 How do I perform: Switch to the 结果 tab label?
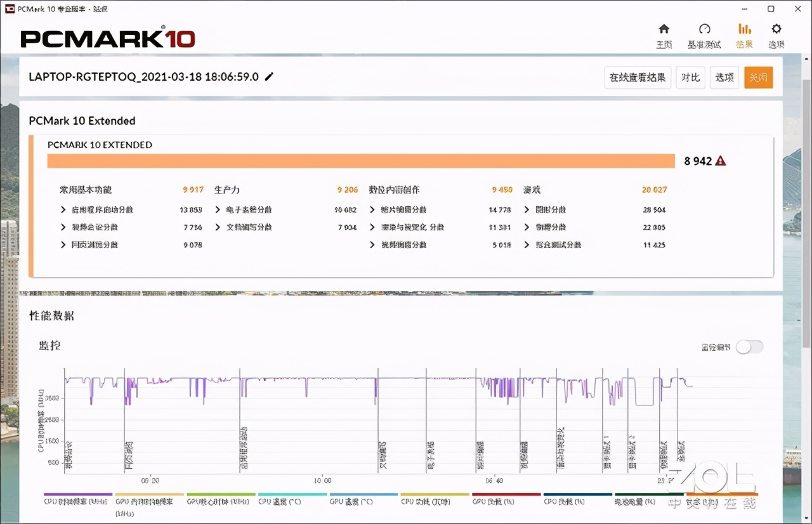pos(745,44)
